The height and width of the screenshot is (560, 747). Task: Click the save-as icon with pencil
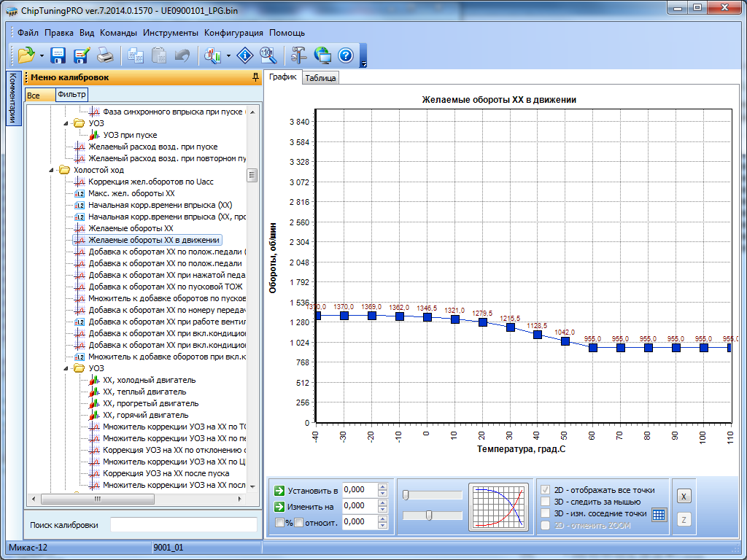click(x=81, y=55)
